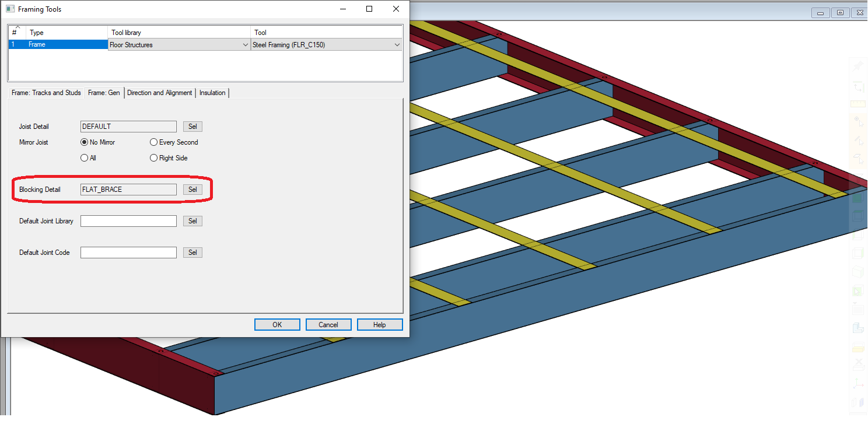Image resolution: width=868 pixels, height=445 pixels.
Task: Open the Tool library Floor Structures dropdown
Action: pyautogui.click(x=179, y=45)
